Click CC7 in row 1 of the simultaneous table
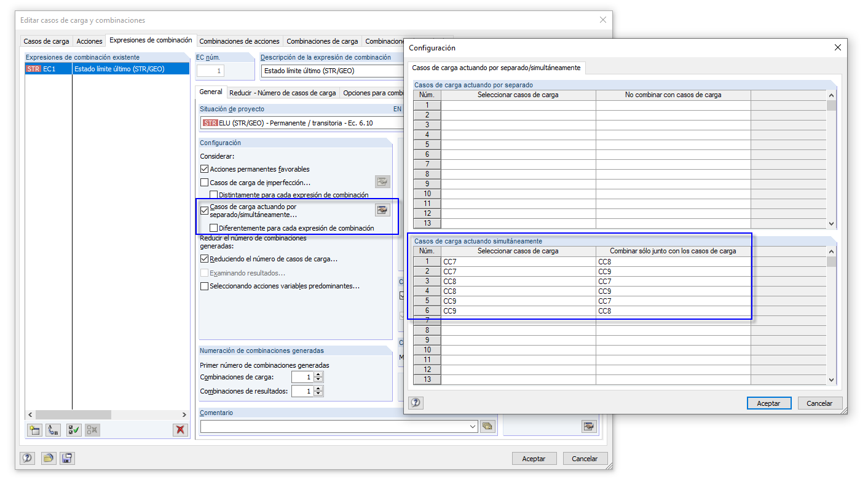 point(518,262)
